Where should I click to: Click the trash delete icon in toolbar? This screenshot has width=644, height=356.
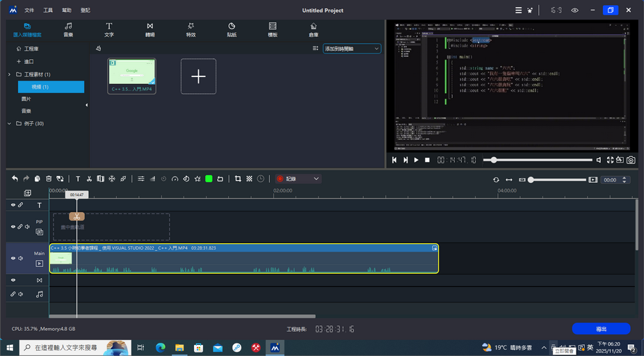[49, 179]
